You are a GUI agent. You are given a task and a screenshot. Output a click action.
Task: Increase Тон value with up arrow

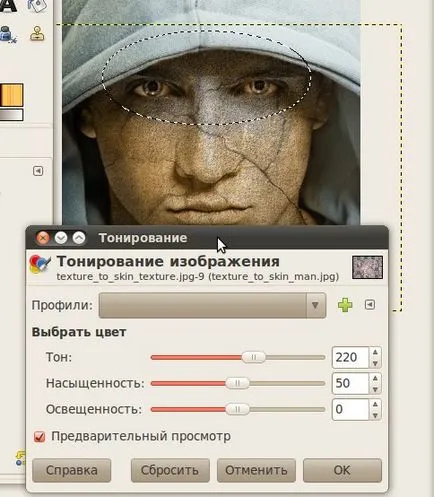375,352
